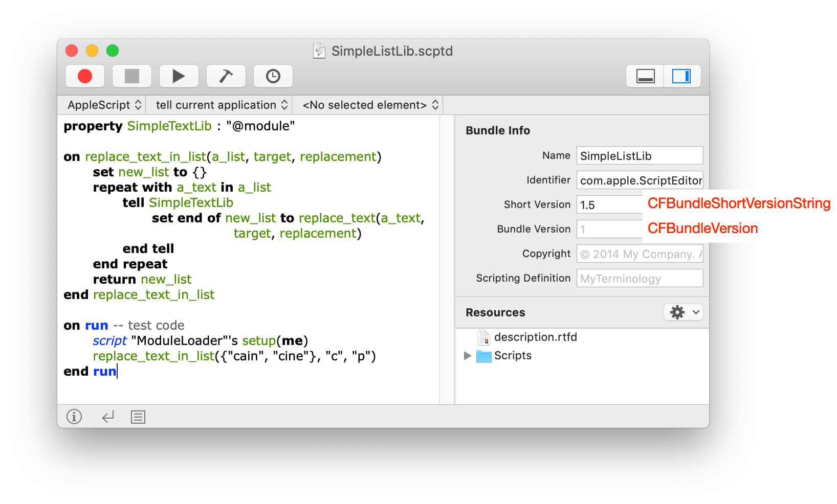Screen dimensions: 837x504
Task: Open the tell current application popup
Action: click(x=221, y=105)
